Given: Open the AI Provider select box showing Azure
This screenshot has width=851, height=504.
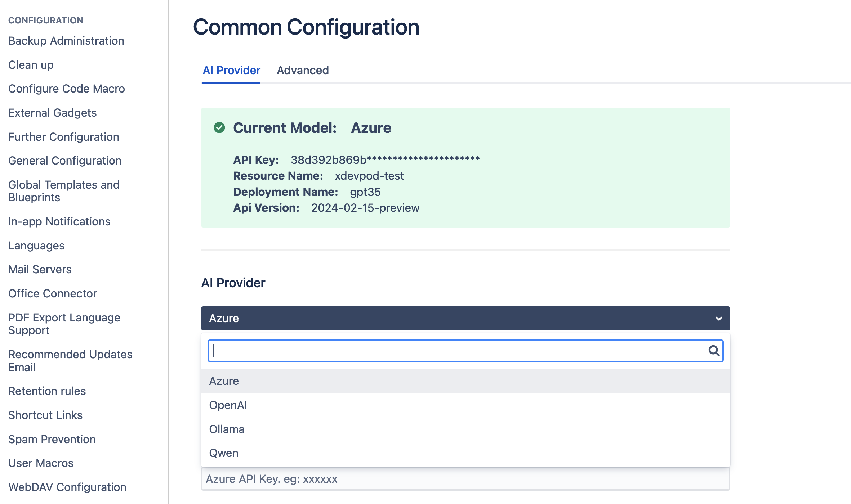Looking at the screenshot, I should point(465,318).
